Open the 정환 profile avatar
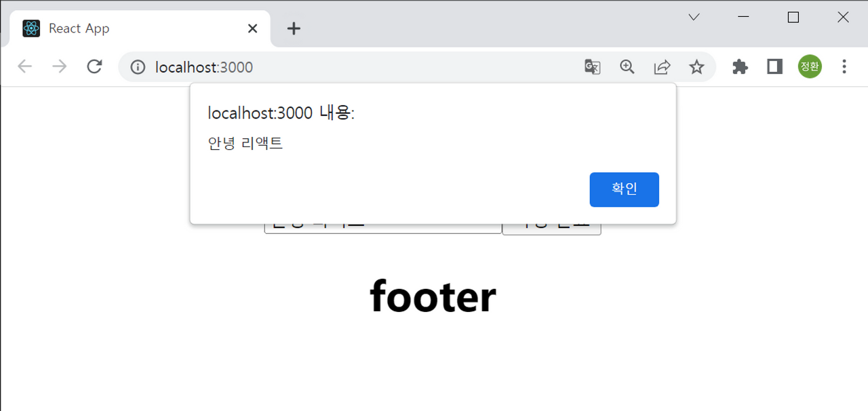868x411 pixels. pyautogui.click(x=810, y=66)
